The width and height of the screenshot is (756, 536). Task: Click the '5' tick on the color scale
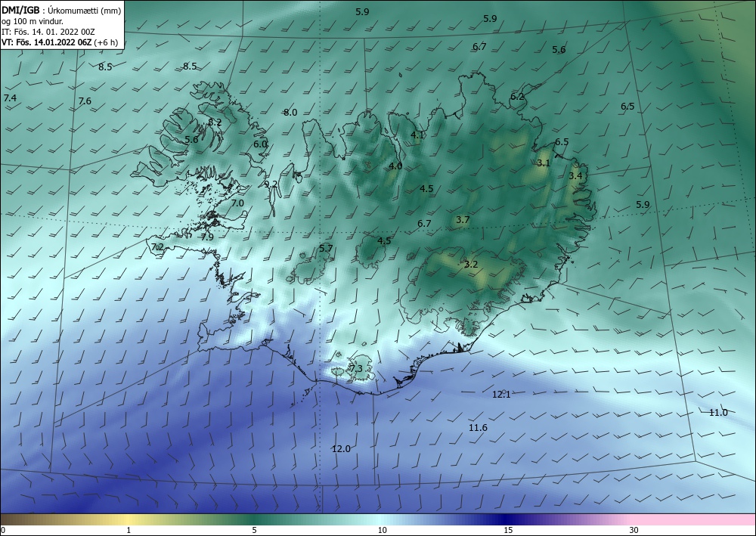coord(254,531)
